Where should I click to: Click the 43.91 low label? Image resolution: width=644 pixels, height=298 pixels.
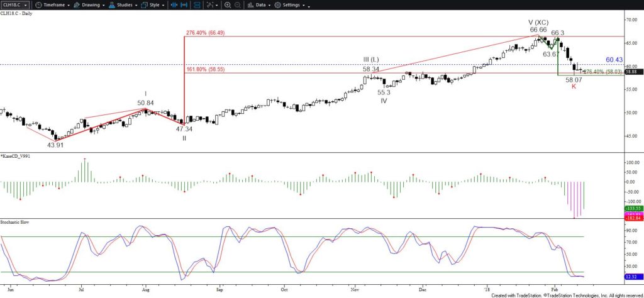coord(55,145)
